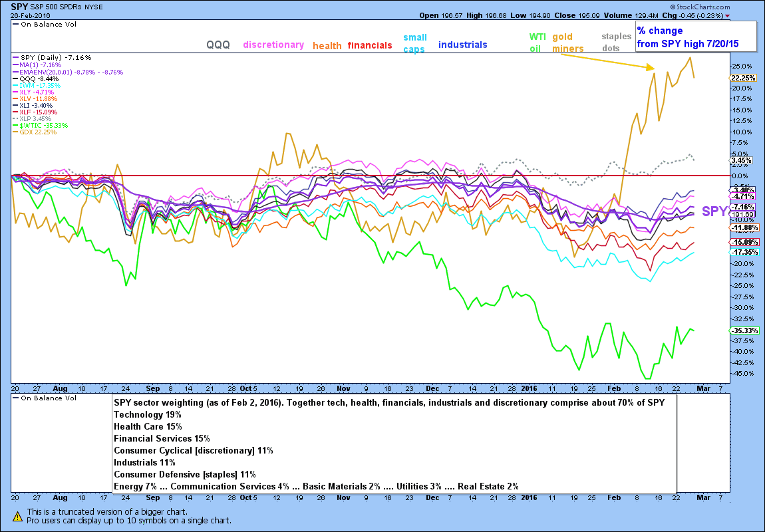Select the XLI -3.40% legend entry
The height and width of the screenshot is (532, 765).
coord(32,105)
